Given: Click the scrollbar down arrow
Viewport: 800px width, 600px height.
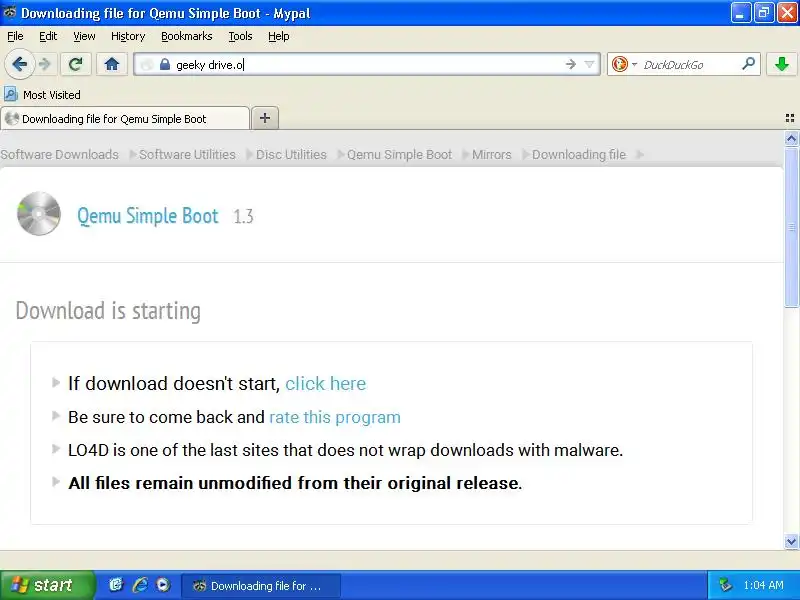Looking at the screenshot, I should pyautogui.click(x=791, y=542).
